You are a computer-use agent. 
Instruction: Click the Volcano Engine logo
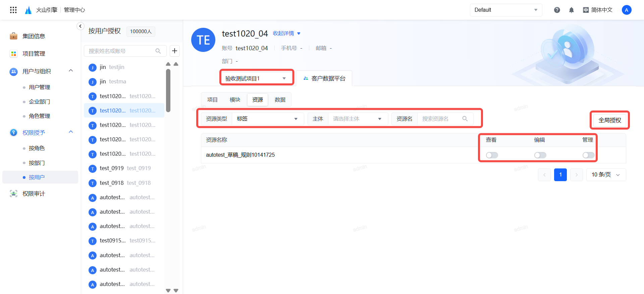29,10
